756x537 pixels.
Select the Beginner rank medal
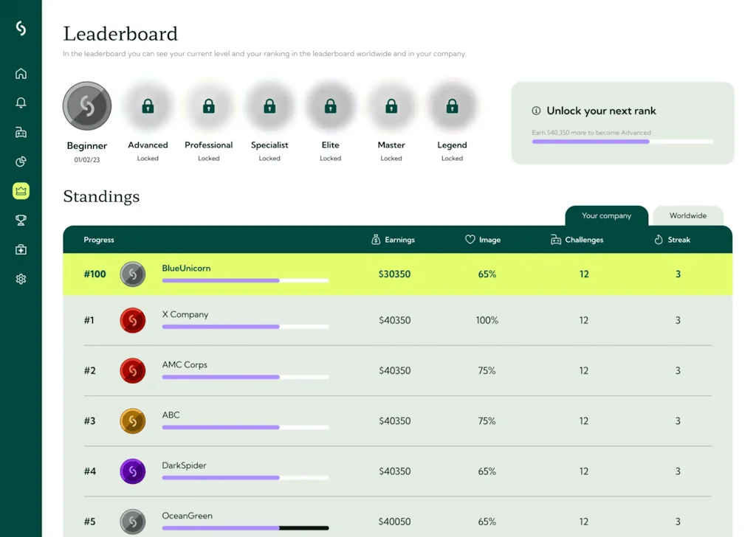pos(86,105)
